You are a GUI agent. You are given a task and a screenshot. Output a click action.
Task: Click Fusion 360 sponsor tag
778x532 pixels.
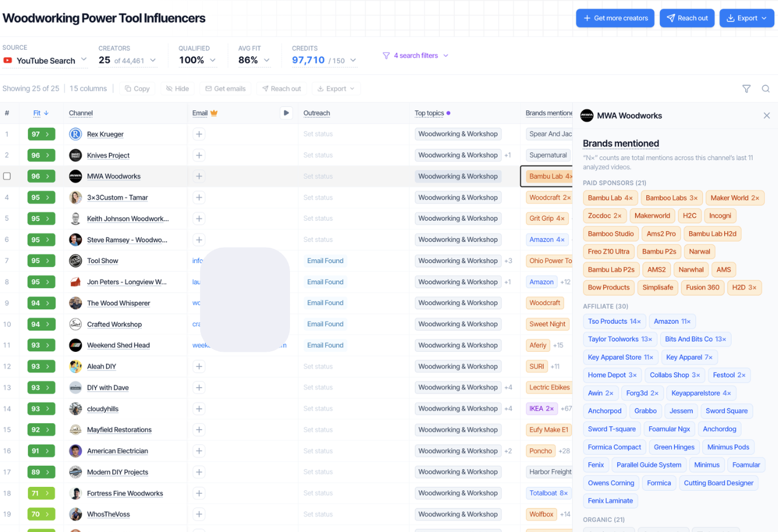pyautogui.click(x=702, y=288)
